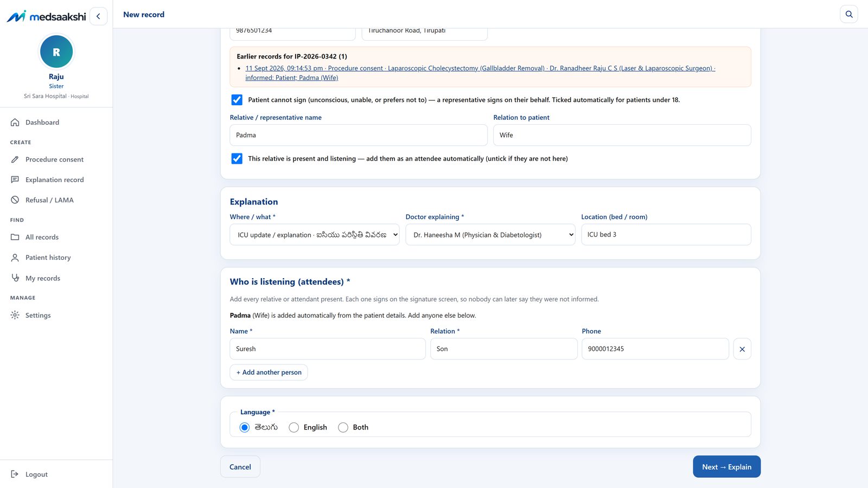Select the తెలుగు language radio button

click(245, 427)
